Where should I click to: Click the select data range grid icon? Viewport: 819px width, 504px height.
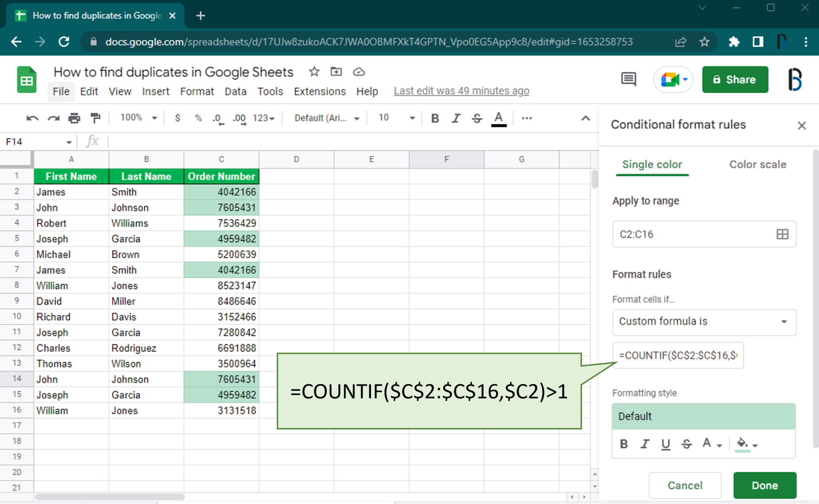[782, 234]
